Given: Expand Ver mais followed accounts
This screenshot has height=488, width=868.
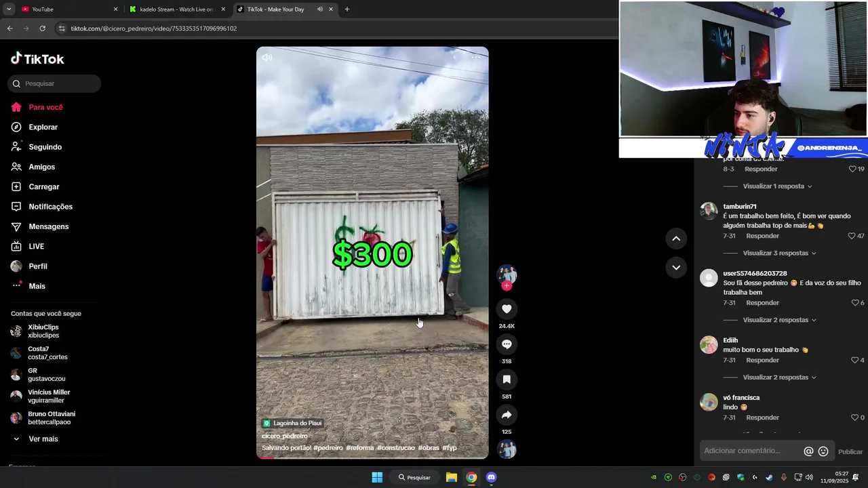Looking at the screenshot, I should pos(36,439).
